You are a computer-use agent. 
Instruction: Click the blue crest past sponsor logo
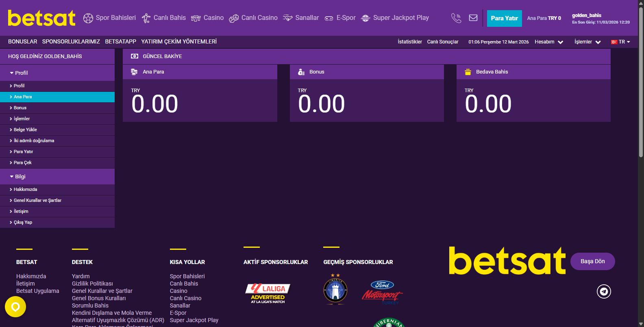point(335,289)
